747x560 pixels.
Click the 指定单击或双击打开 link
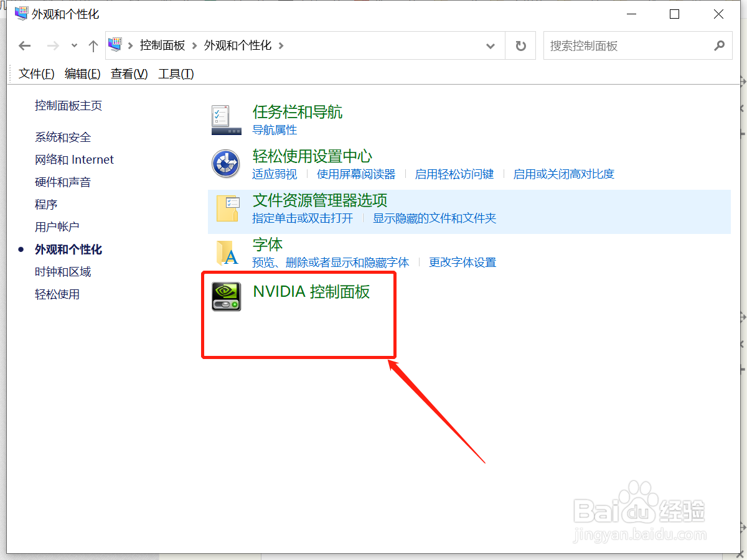(303, 218)
